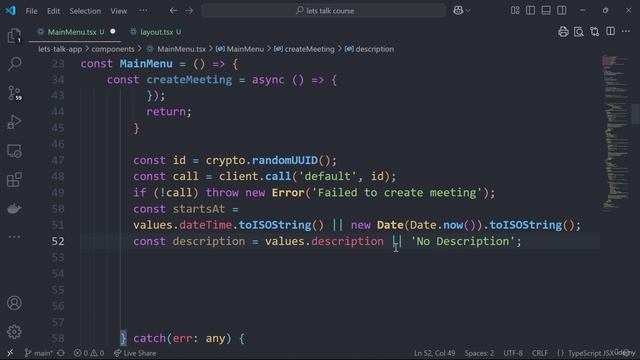This screenshot has height=360, width=640.
Task: Click 'Failed to create meeting' string
Action: click(x=397, y=193)
